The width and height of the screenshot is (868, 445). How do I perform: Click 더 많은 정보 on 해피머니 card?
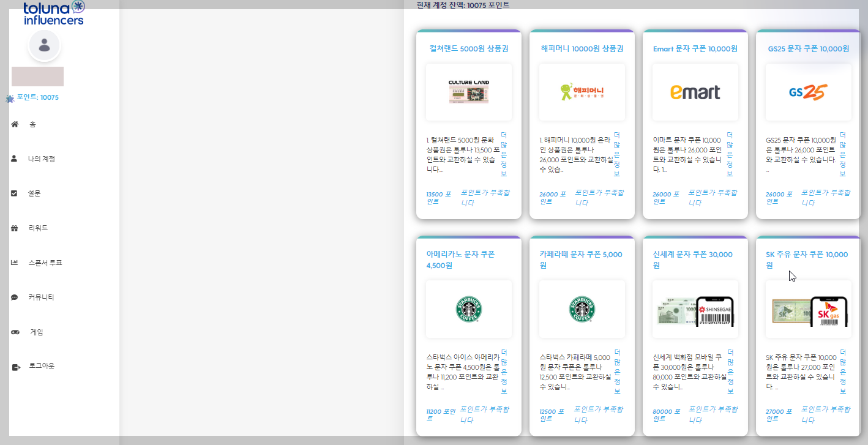coord(617,154)
